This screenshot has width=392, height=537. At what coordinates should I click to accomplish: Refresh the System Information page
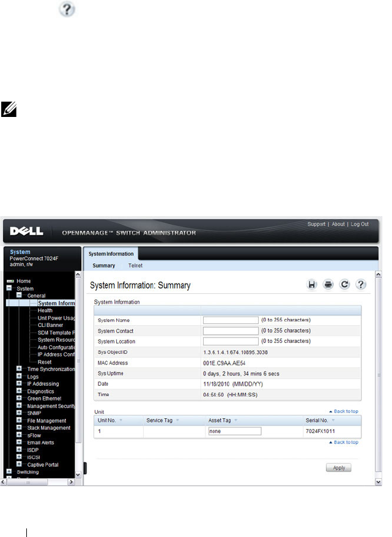pos(344,285)
